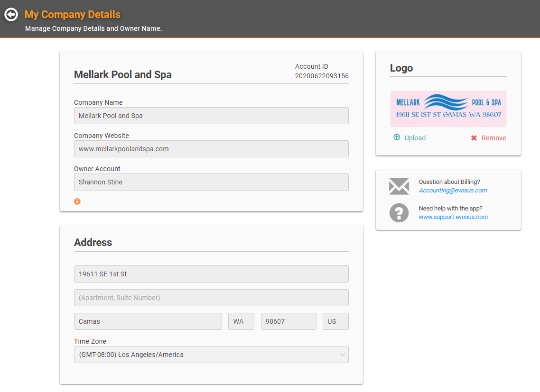This screenshot has height=392, width=540.
Task: Open Accounting@evosus.com email link
Action: click(453, 191)
